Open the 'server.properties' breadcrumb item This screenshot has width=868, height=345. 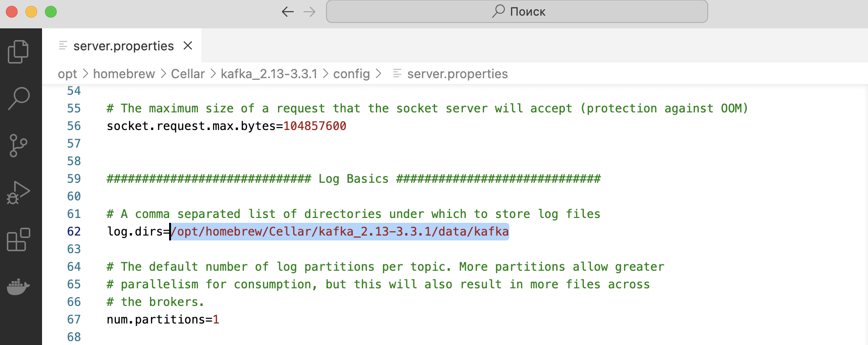tap(457, 74)
